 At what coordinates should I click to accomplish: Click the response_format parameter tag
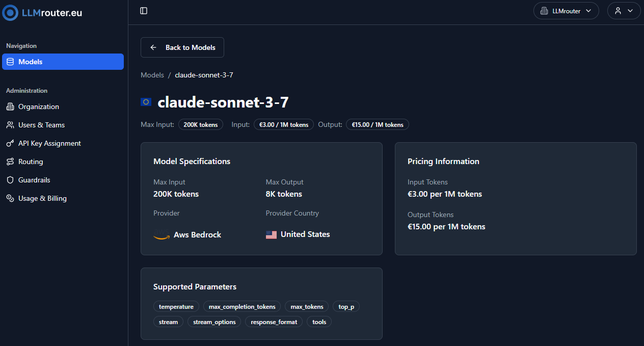(274, 322)
